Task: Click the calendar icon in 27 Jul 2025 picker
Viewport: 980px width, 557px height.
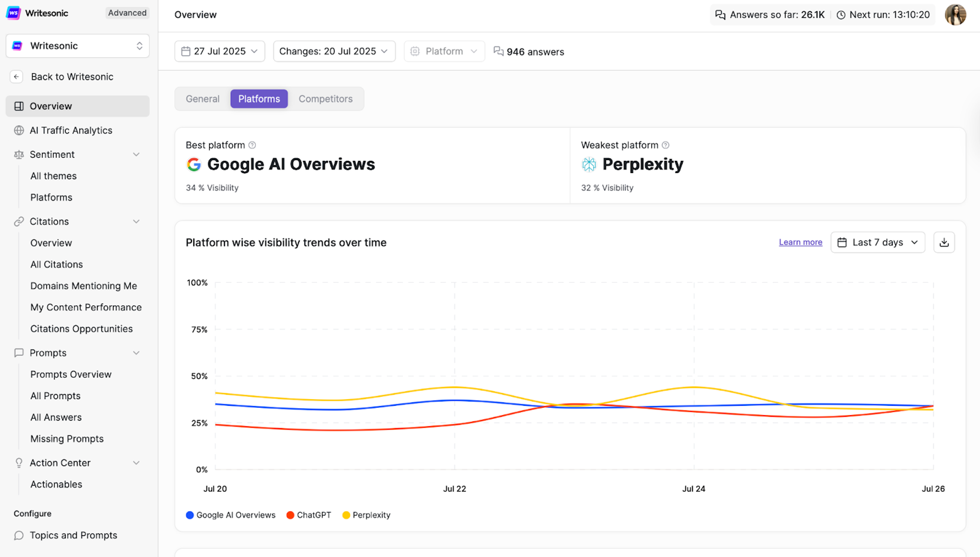Action: point(186,51)
